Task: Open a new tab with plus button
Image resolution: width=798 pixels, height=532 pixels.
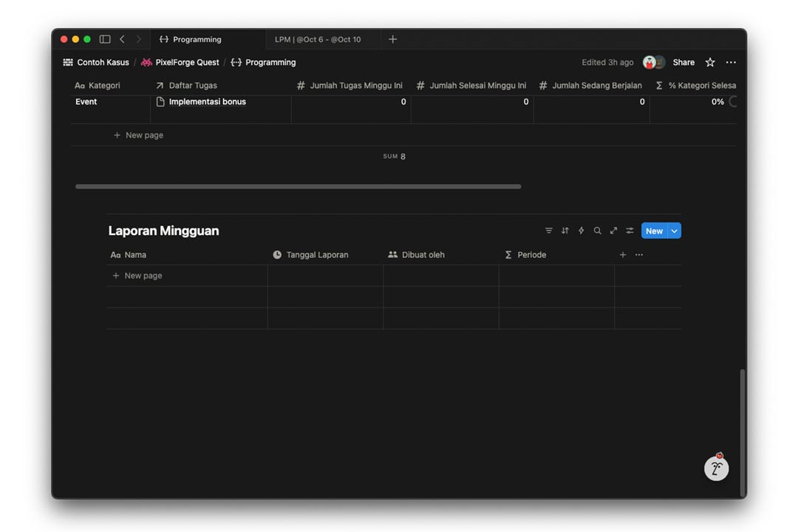Action: (x=393, y=39)
